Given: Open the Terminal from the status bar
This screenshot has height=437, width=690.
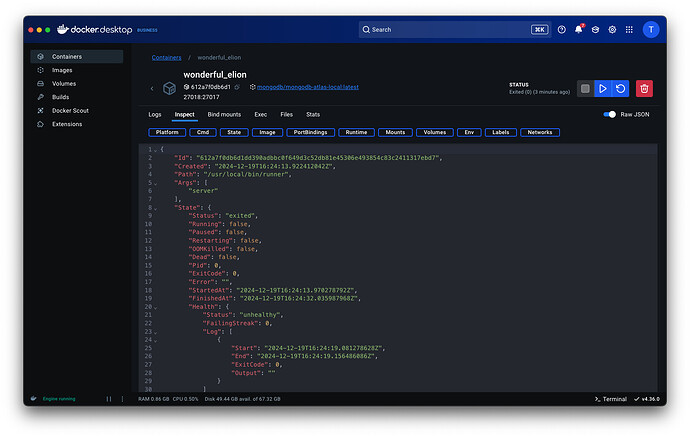Looking at the screenshot, I should 610,398.
